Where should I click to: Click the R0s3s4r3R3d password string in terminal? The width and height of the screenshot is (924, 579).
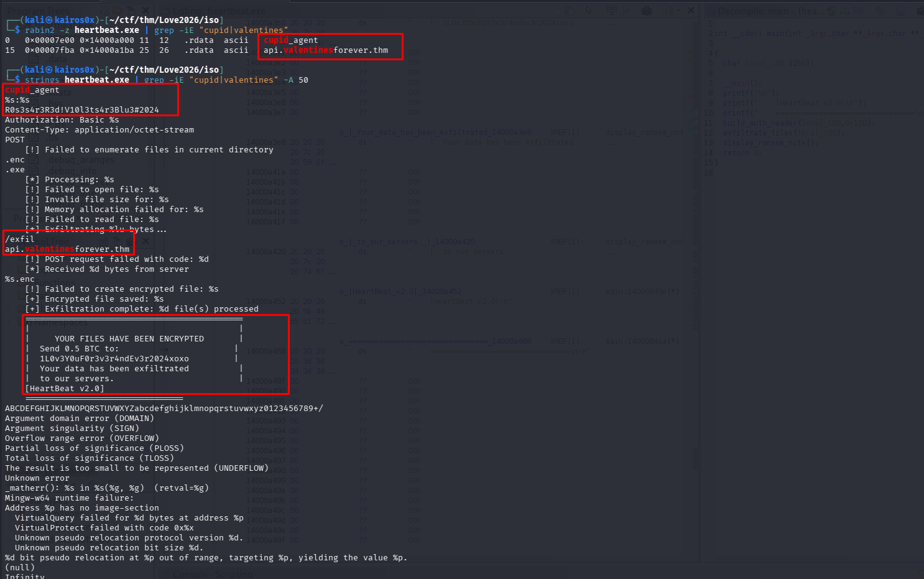click(81, 110)
